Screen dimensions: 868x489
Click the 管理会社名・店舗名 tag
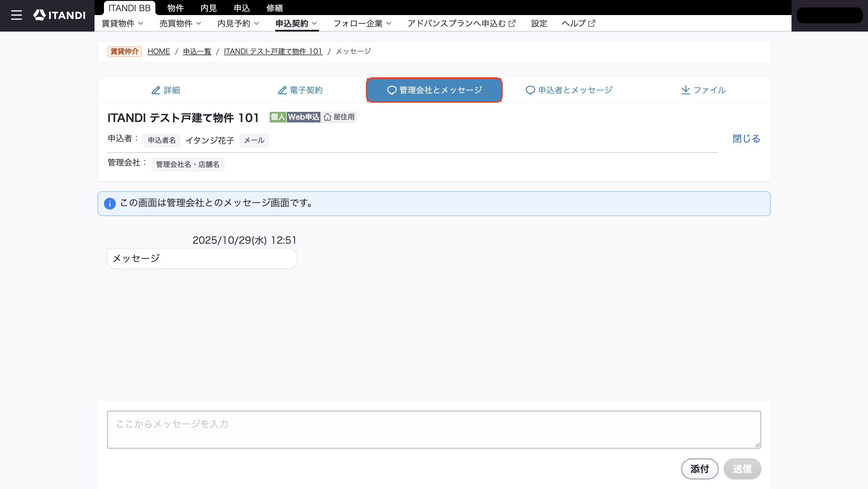[188, 165]
